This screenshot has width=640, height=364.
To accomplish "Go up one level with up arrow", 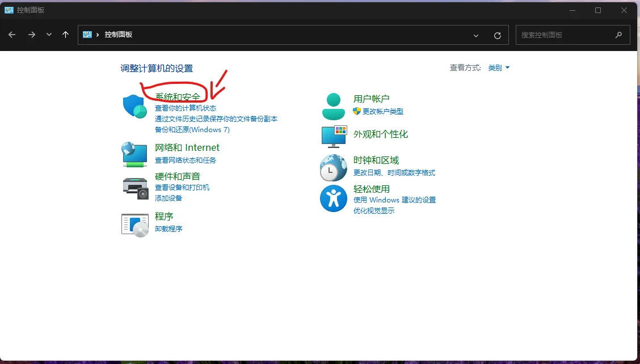I will (65, 35).
